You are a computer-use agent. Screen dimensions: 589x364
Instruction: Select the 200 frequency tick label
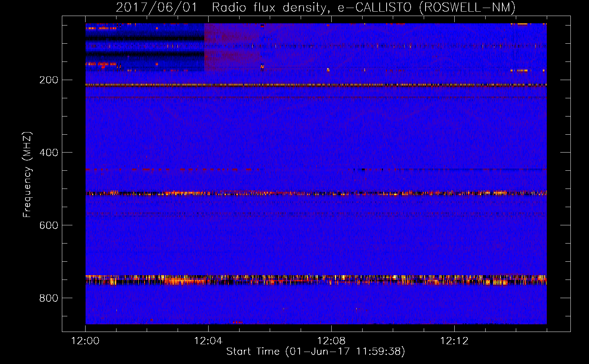49,80
